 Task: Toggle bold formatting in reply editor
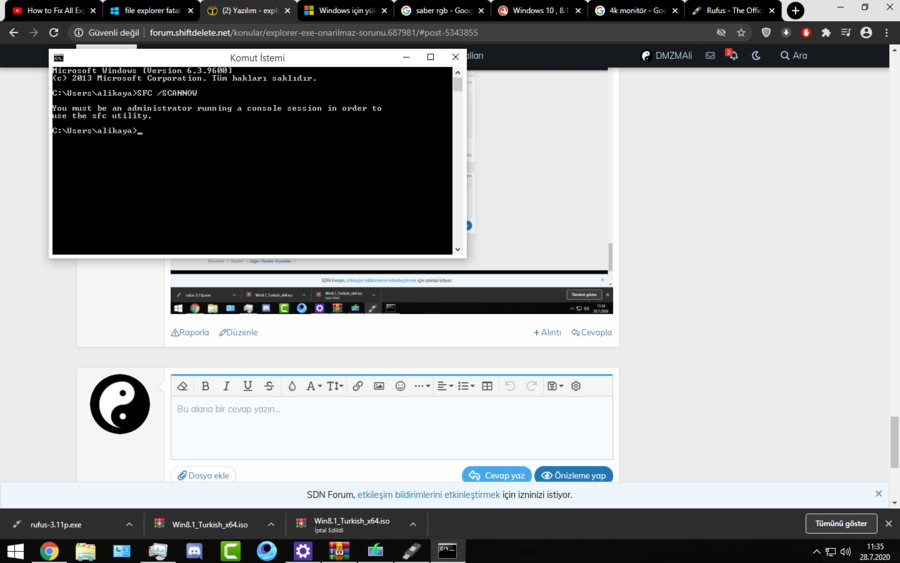point(205,386)
